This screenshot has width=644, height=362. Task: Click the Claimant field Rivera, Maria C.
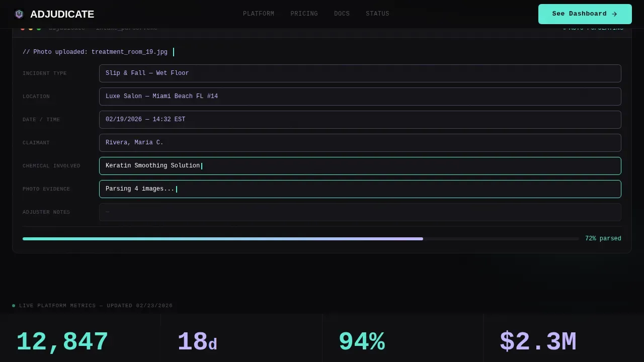click(360, 143)
